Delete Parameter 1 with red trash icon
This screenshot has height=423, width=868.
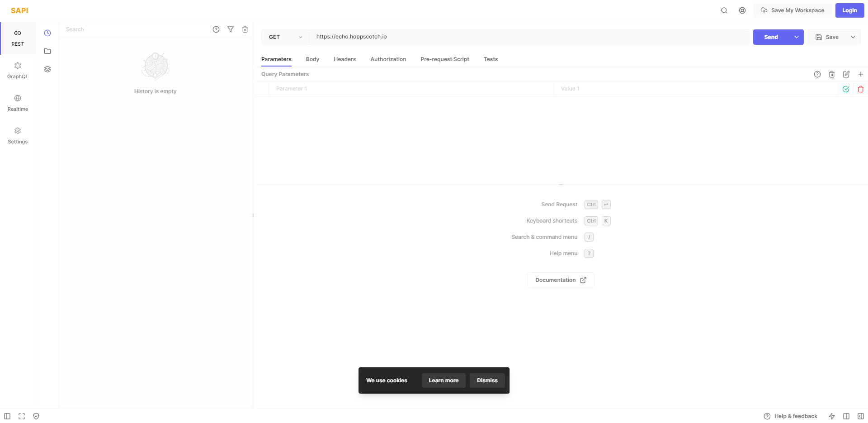click(x=861, y=89)
